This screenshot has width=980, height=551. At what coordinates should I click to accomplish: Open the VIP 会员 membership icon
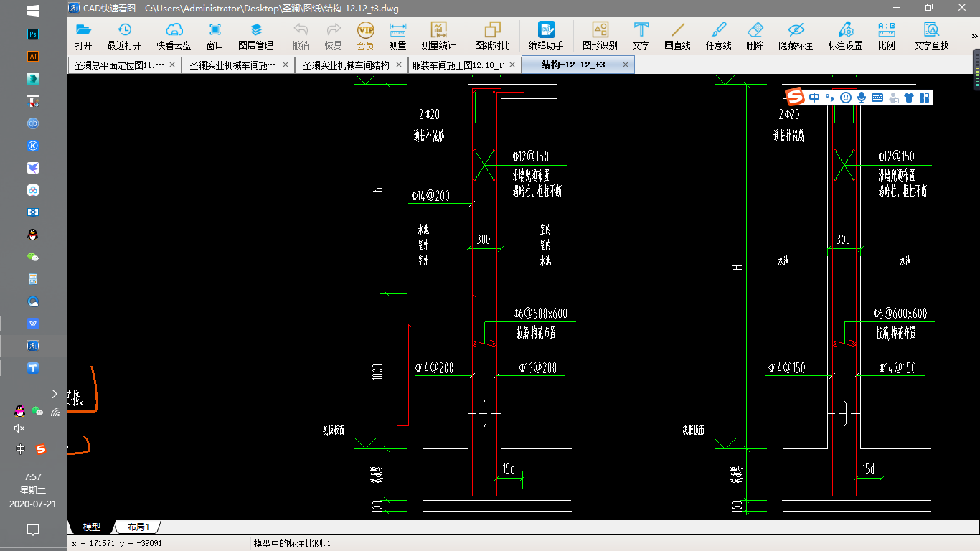pyautogui.click(x=366, y=36)
